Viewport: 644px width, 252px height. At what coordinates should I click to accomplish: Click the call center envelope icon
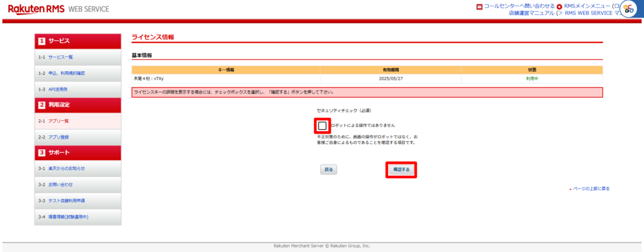(x=479, y=6)
